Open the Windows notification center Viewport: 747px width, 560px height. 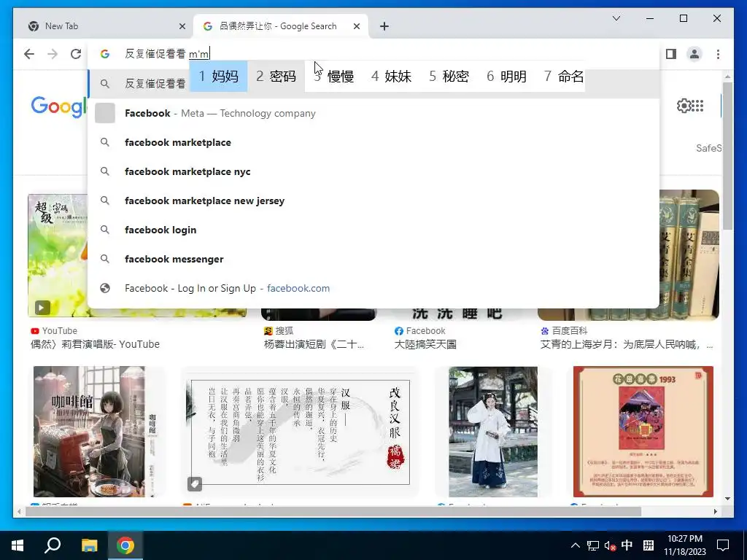pos(723,545)
